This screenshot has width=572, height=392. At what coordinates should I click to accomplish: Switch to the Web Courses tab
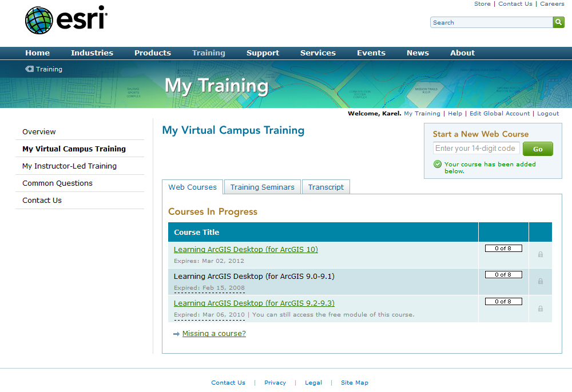tap(192, 187)
